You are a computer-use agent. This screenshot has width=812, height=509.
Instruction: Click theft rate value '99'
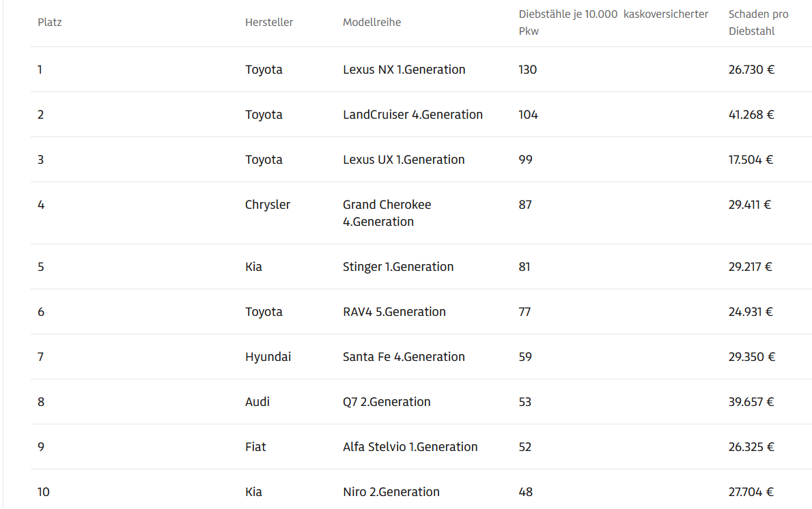[525, 160]
